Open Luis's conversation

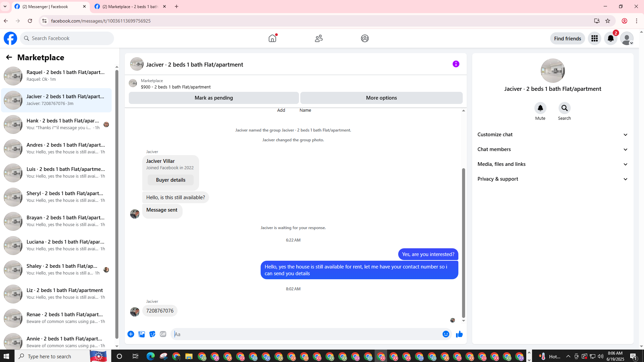tap(56, 173)
